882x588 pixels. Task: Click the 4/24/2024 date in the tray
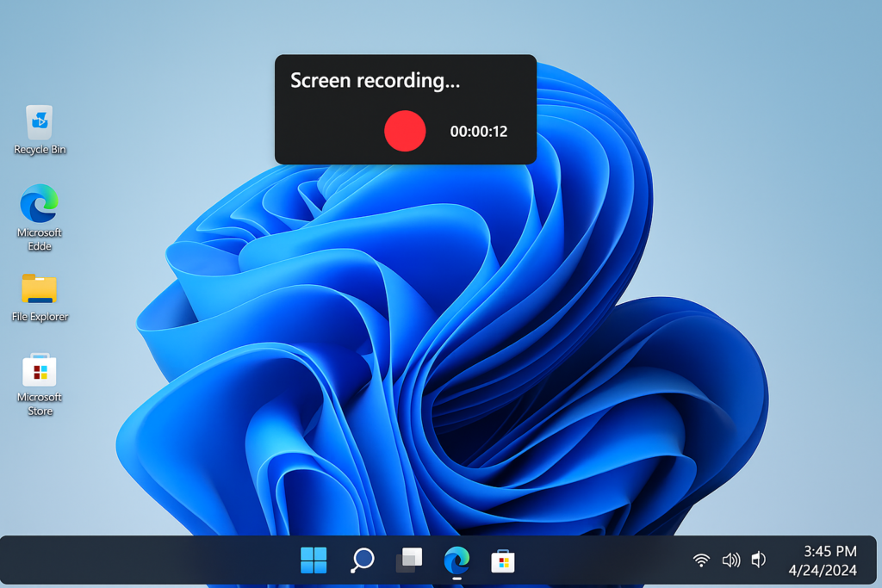(823, 571)
